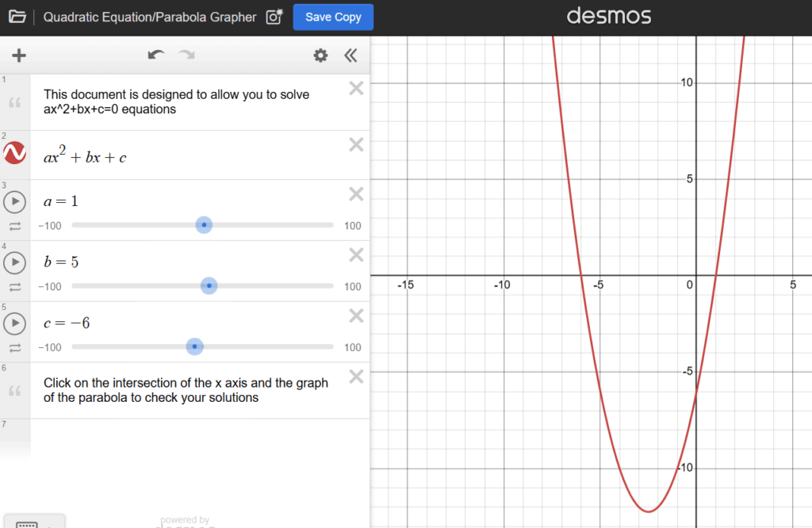
Task: Toggle loop mode icon for slider a
Action: click(x=15, y=226)
